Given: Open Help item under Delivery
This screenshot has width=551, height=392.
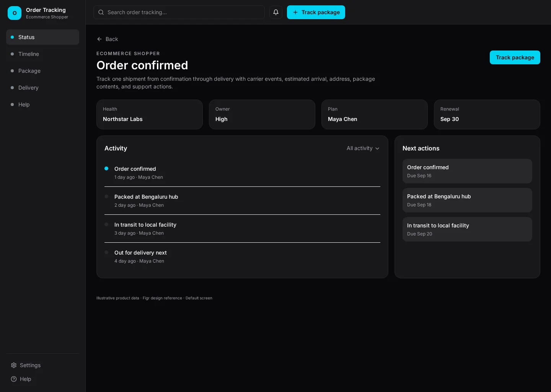Looking at the screenshot, I should [42, 105].
